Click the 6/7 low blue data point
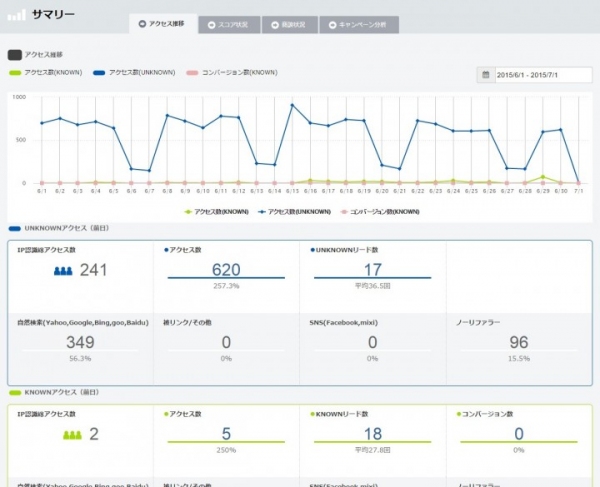 pos(149,171)
